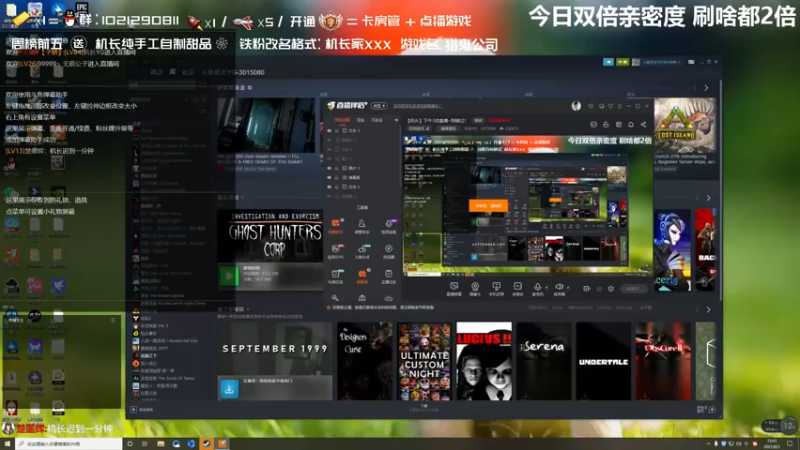Screen dimensions: 800x450
Task: Add a new scene with plus icon
Action: (x=396, y=120)
